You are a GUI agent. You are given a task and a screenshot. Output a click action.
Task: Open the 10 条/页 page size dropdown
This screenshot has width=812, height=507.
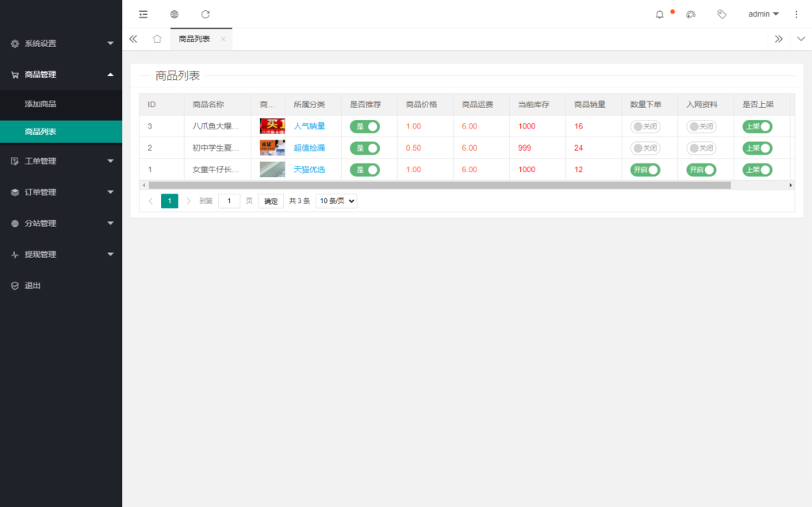(x=336, y=202)
